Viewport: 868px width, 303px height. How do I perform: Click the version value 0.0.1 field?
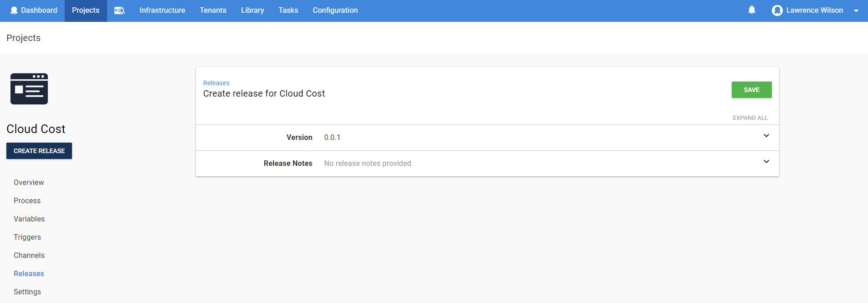[332, 138]
